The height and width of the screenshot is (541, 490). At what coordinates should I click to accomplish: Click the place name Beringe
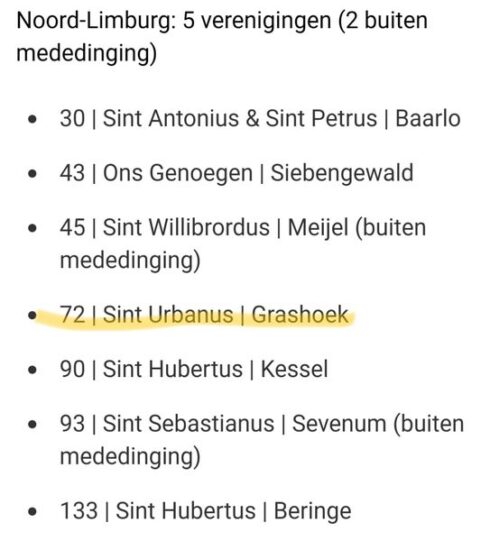pos(313,512)
